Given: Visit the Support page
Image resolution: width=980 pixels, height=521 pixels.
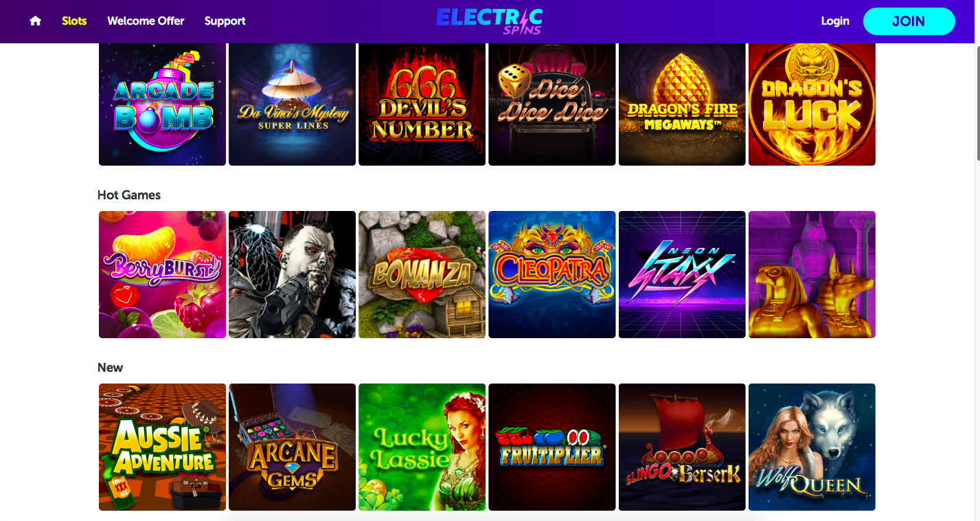Looking at the screenshot, I should [225, 21].
